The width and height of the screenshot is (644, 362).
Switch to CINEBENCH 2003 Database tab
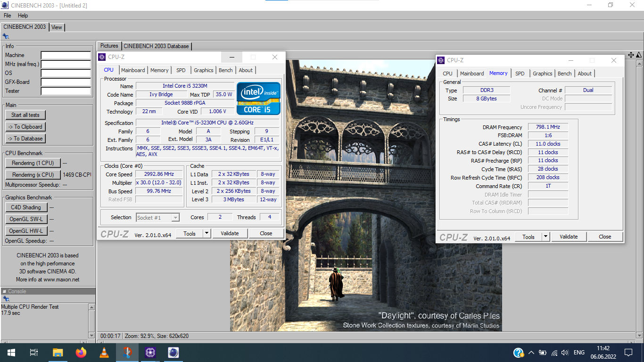click(156, 46)
